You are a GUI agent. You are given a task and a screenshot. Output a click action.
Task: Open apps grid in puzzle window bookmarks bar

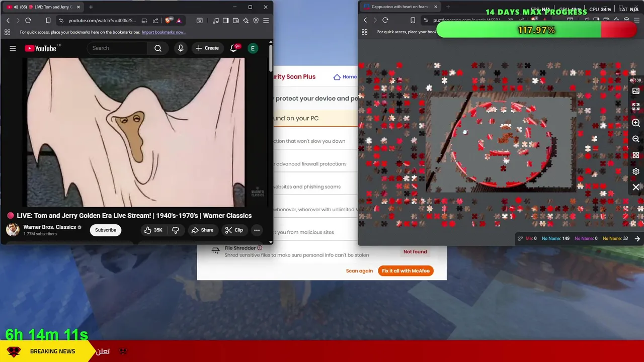pos(364,32)
